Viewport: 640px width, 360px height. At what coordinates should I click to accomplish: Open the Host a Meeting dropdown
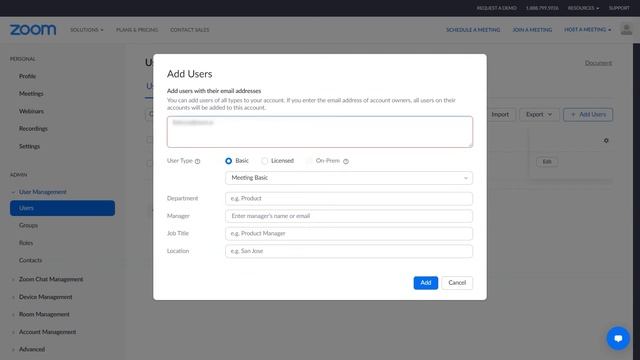(x=587, y=30)
